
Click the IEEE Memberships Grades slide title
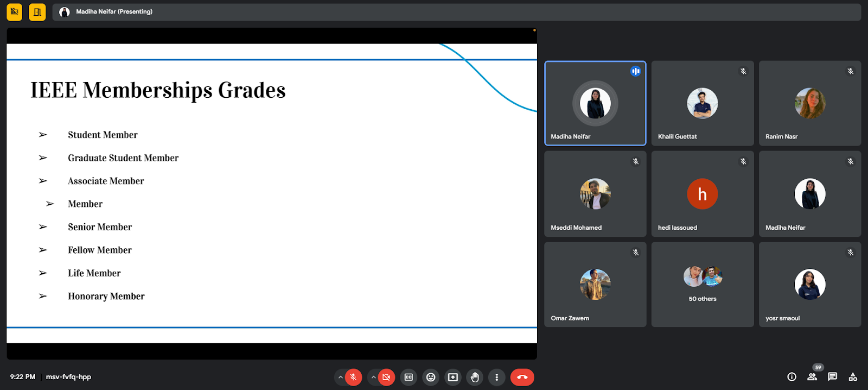158,90
